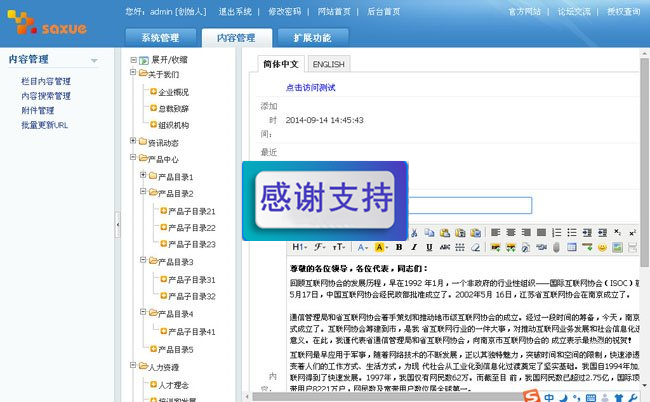Center-align text in the editor

(511, 232)
